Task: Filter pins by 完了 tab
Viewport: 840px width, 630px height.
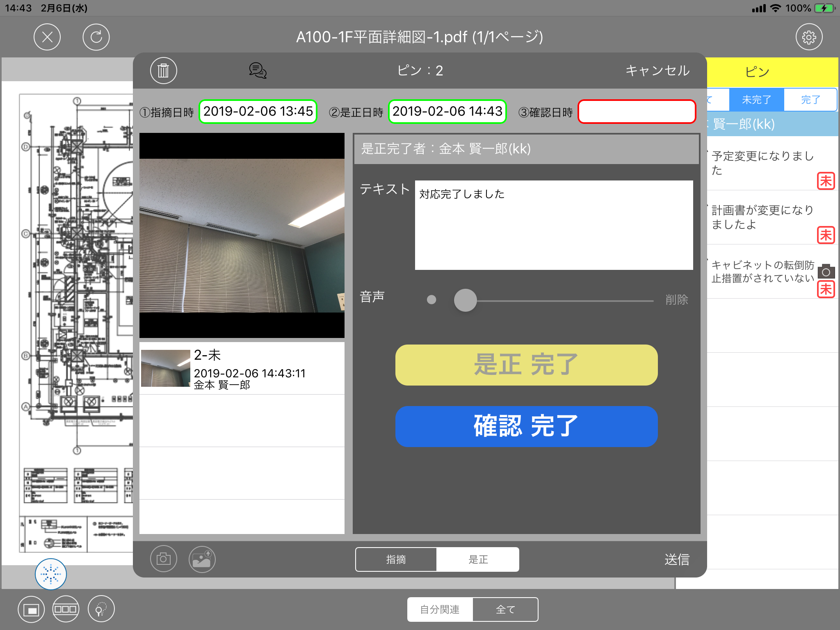Action: pos(810,100)
